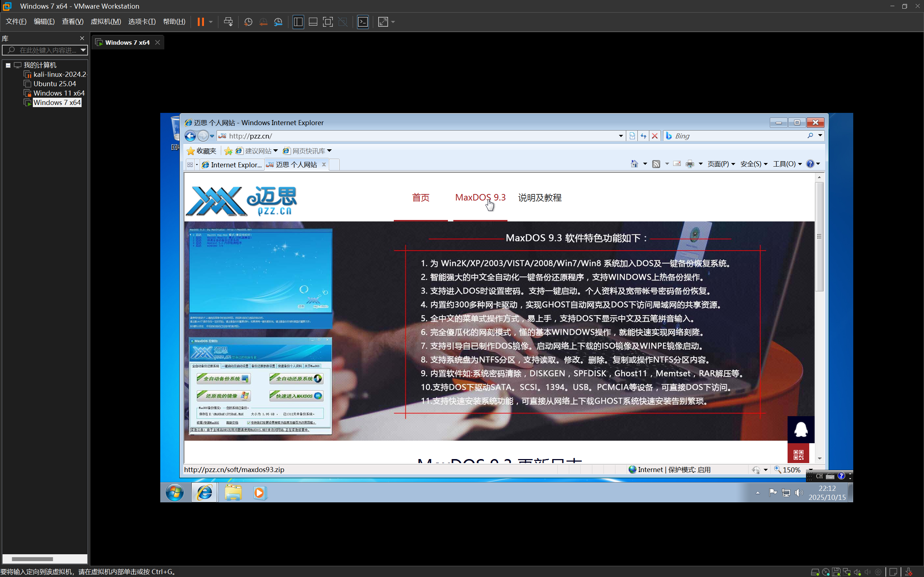Screen dimensions: 924x577
Task: Click the IE home icon in command bar
Action: (634, 164)
